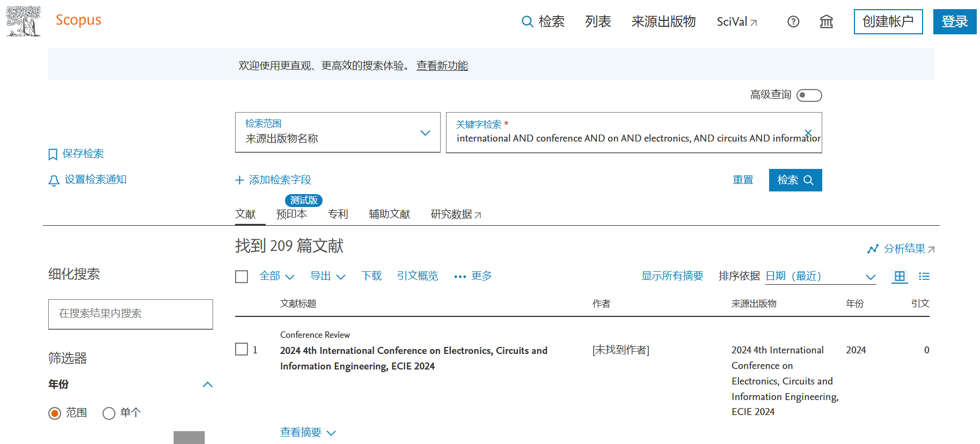Click the 文献标题 column header
Image resolution: width=980 pixels, height=444 pixels.
pyautogui.click(x=298, y=304)
